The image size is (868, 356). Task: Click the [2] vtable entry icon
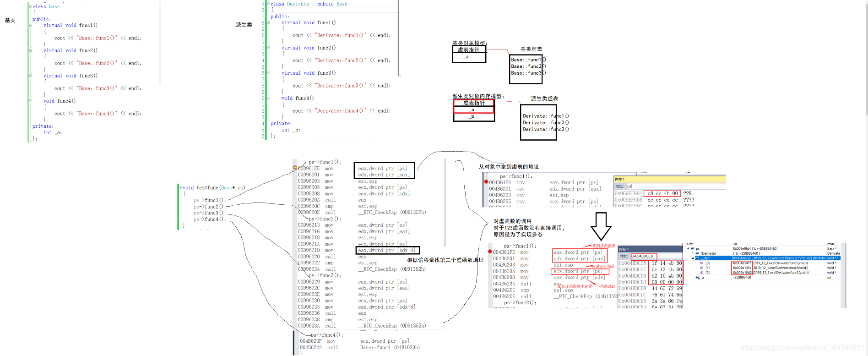click(702, 273)
